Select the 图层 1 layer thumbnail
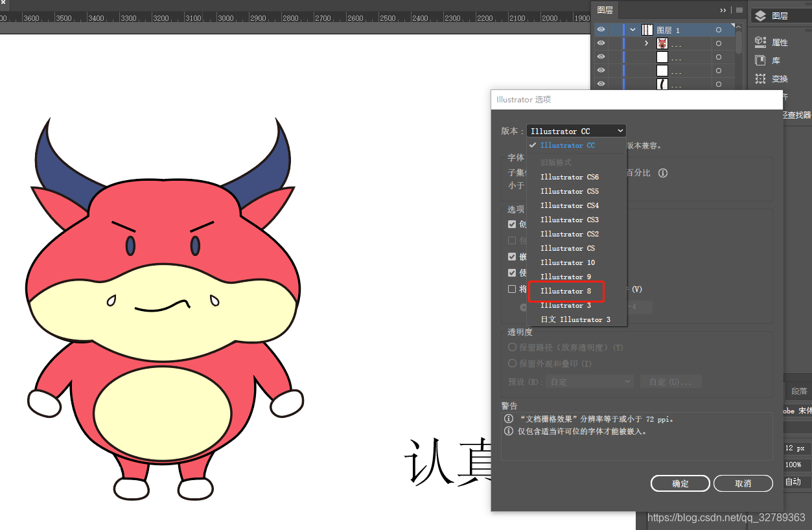The width and height of the screenshot is (812, 530). 647,30
